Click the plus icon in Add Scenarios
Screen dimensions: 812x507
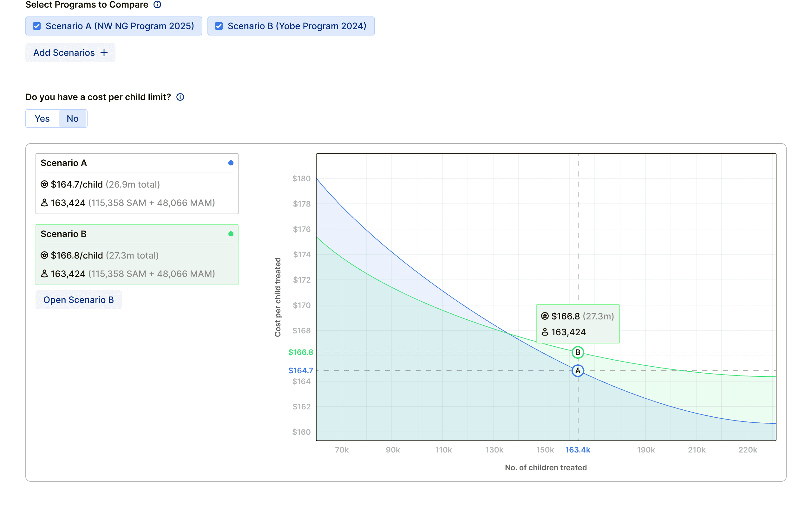[x=104, y=53]
